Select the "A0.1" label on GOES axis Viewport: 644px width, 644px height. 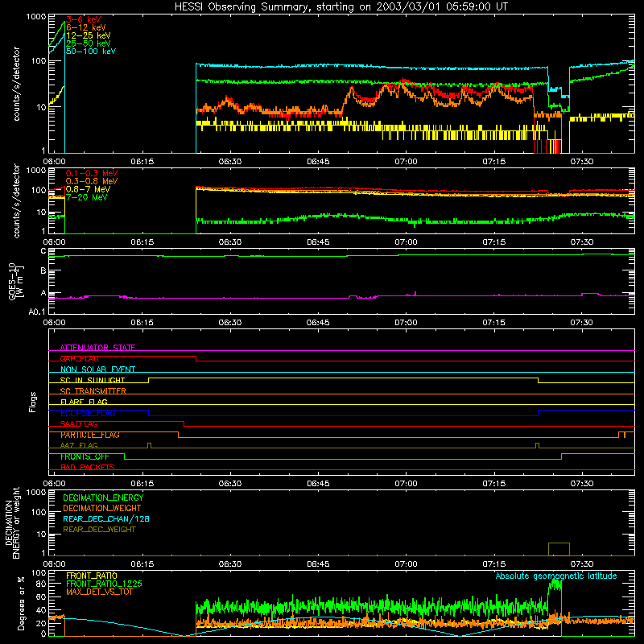point(37,312)
